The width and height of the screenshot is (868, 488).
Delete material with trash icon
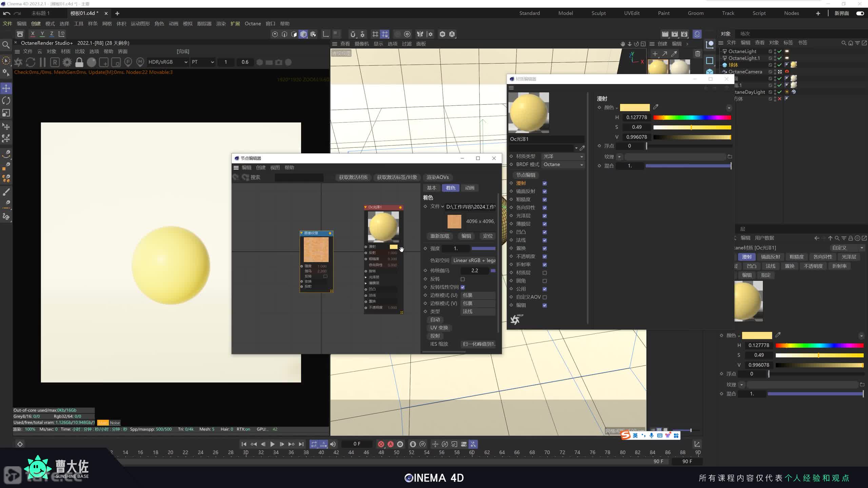tap(697, 54)
